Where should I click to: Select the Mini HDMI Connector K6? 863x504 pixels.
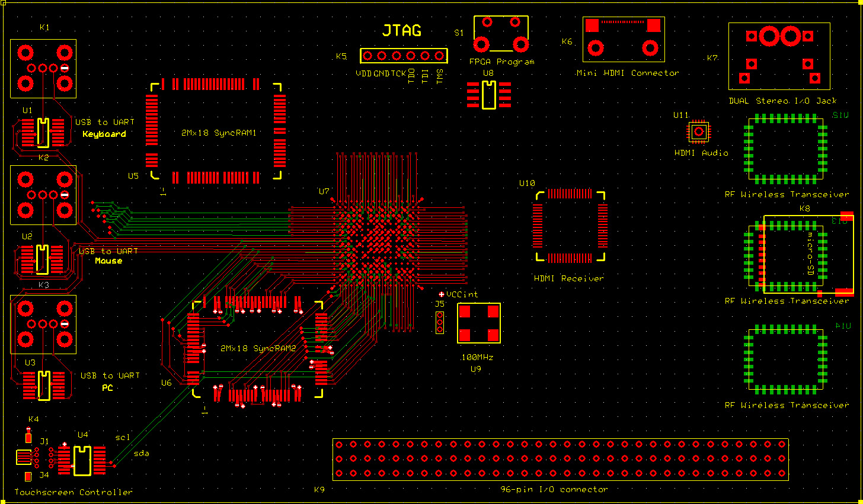tap(624, 39)
